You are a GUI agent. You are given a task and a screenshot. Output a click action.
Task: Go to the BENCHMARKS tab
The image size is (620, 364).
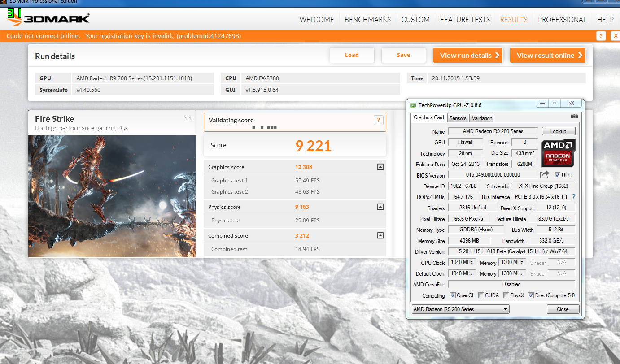point(367,20)
